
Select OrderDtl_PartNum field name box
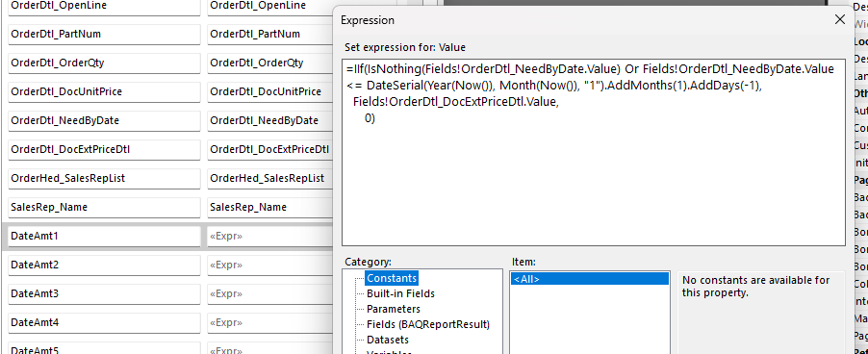point(104,35)
